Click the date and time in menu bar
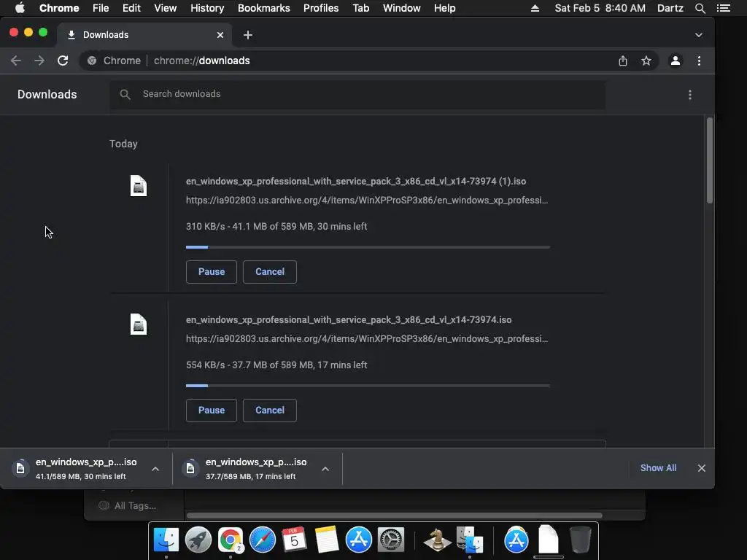 (x=600, y=8)
